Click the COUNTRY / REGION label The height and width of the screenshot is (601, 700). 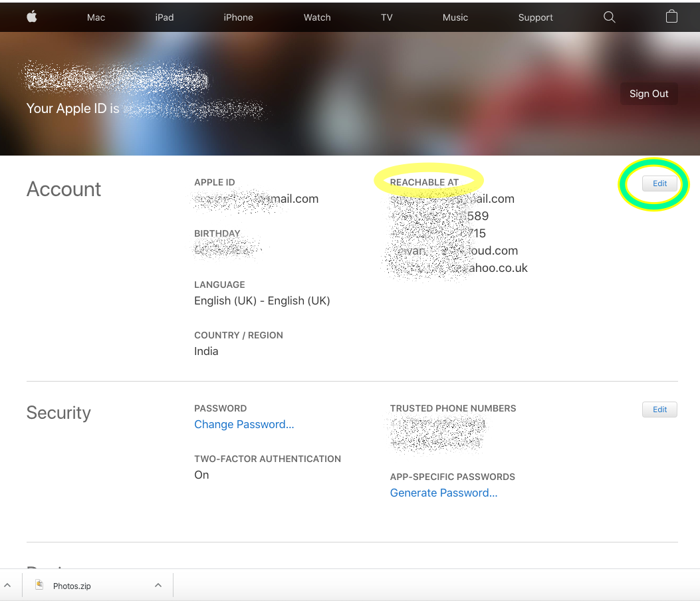(x=239, y=335)
